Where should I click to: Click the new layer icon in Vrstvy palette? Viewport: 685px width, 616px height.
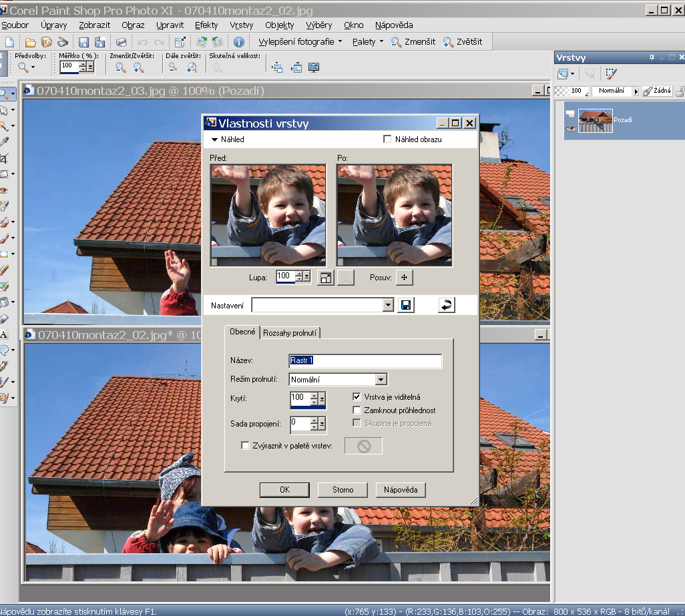point(563,74)
